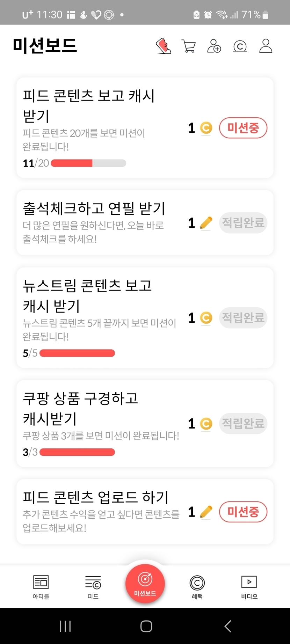The width and height of the screenshot is (290, 644).
Task: Click the 5/5 뉴스트림 progress bar
Action: 77,353
